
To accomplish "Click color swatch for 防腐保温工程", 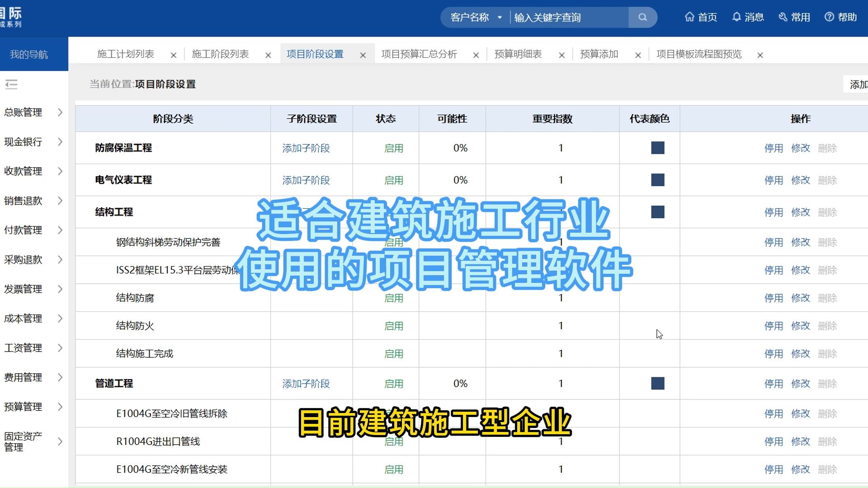I will (x=658, y=148).
